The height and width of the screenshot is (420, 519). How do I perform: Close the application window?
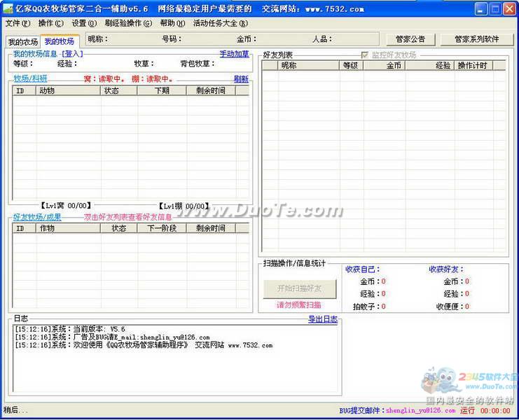[x=509, y=9]
